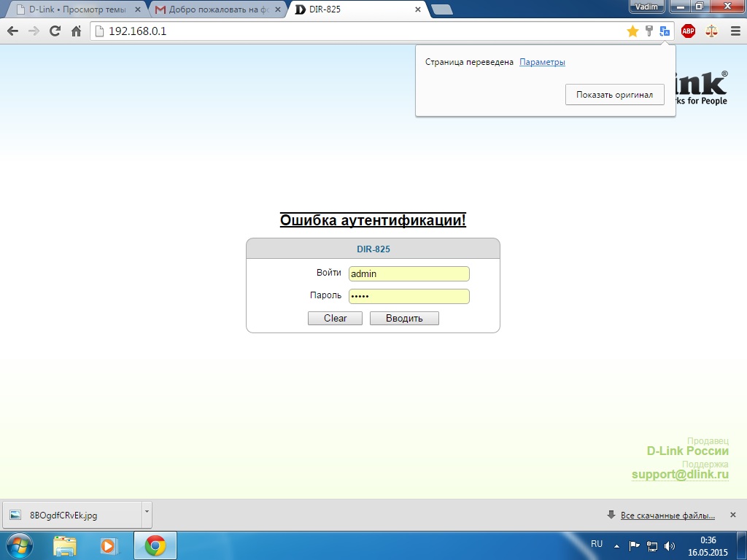
Task: Reload the router login page
Action: pos(55,31)
